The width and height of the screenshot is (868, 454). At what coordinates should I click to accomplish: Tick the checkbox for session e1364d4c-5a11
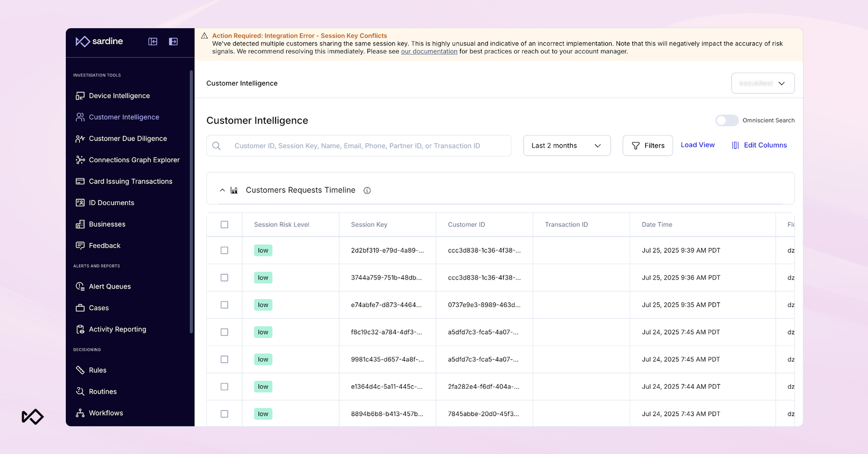coord(224,386)
